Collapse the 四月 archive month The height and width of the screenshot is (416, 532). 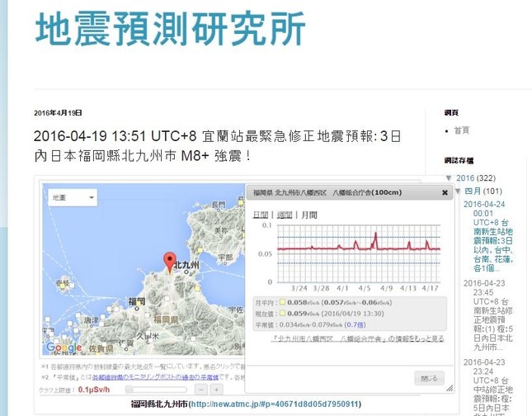click(x=459, y=191)
